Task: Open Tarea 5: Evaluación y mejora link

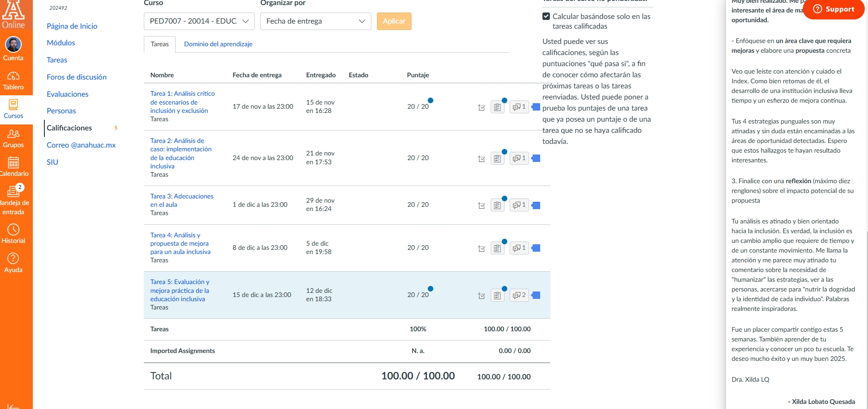Action: point(180,291)
